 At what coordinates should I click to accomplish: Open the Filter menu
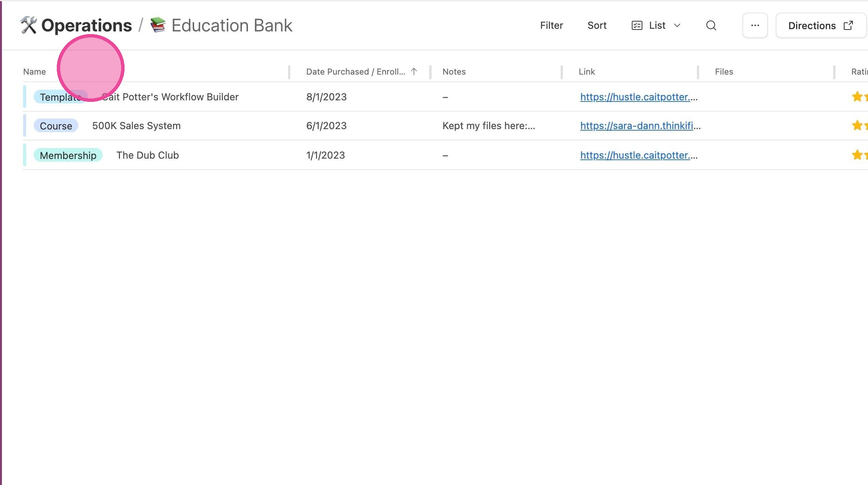(x=552, y=25)
